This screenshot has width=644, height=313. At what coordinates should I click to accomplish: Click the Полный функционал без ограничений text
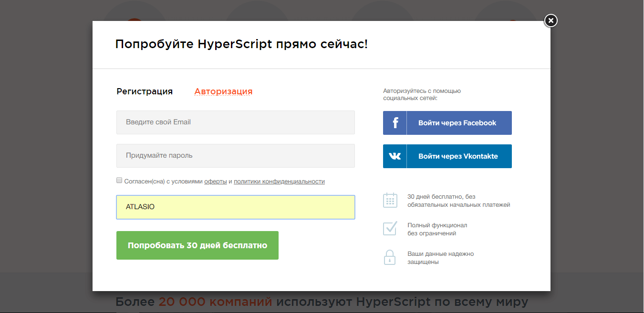tap(437, 229)
